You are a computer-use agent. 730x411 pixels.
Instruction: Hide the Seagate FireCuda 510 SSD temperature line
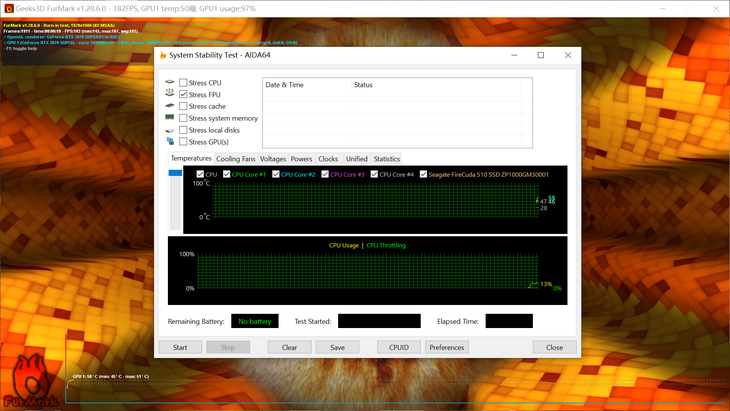click(x=423, y=174)
